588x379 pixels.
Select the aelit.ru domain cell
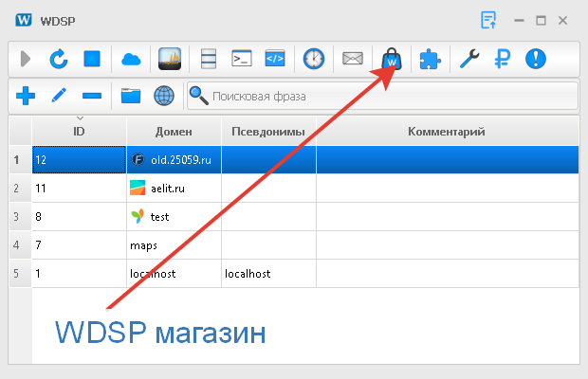click(x=174, y=189)
